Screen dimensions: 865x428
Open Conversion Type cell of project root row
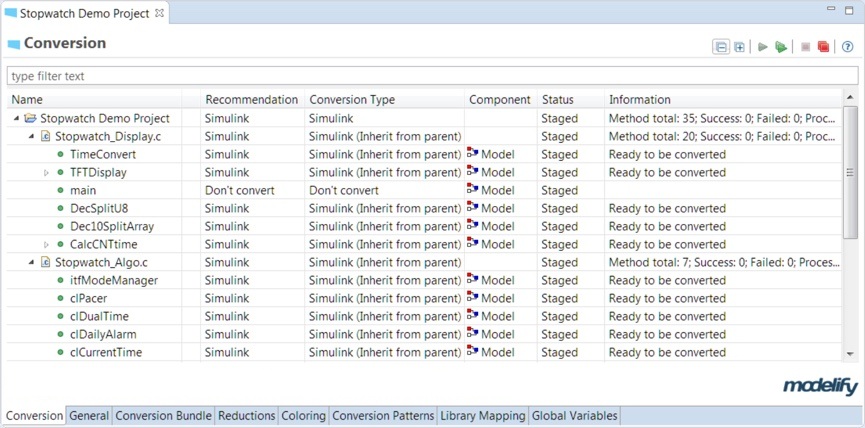tap(385, 119)
